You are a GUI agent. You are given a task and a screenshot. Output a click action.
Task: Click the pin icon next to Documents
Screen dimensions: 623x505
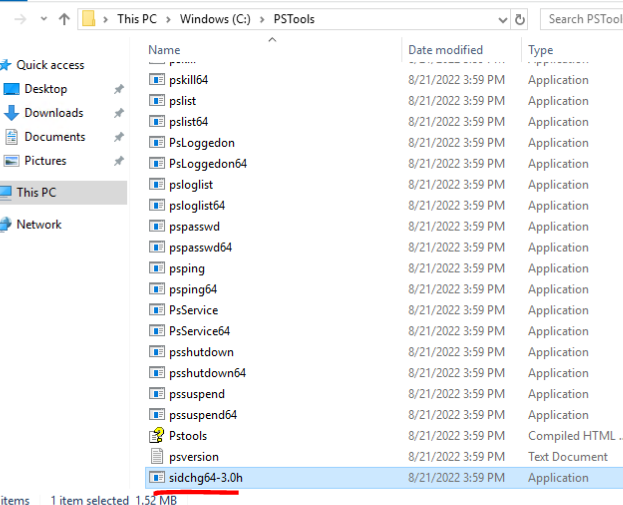(119, 137)
